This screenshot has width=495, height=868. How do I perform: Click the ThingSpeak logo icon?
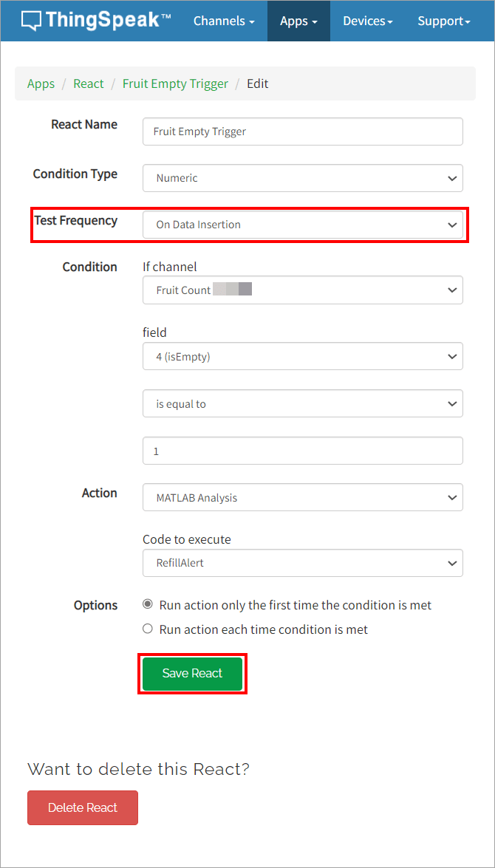[31, 20]
